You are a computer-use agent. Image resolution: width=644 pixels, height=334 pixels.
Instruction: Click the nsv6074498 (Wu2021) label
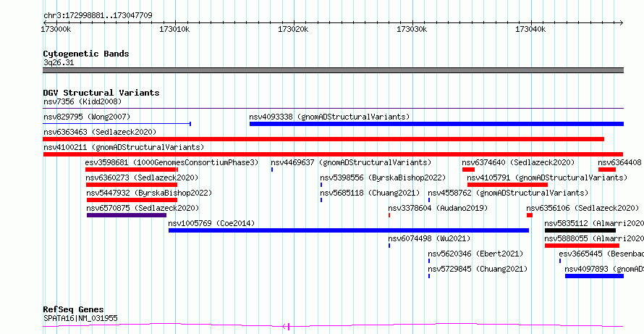pos(429,238)
